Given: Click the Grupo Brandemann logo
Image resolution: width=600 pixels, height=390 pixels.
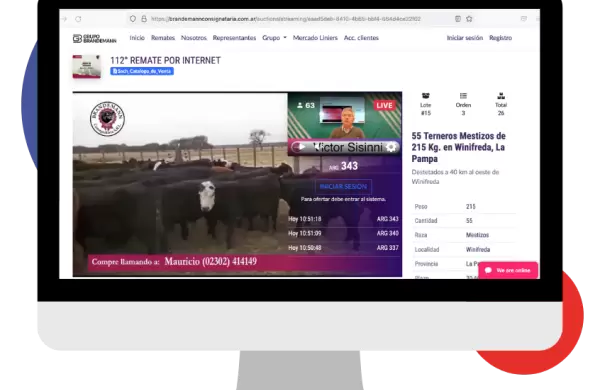Looking at the screenshot, I should coord(95,38).
